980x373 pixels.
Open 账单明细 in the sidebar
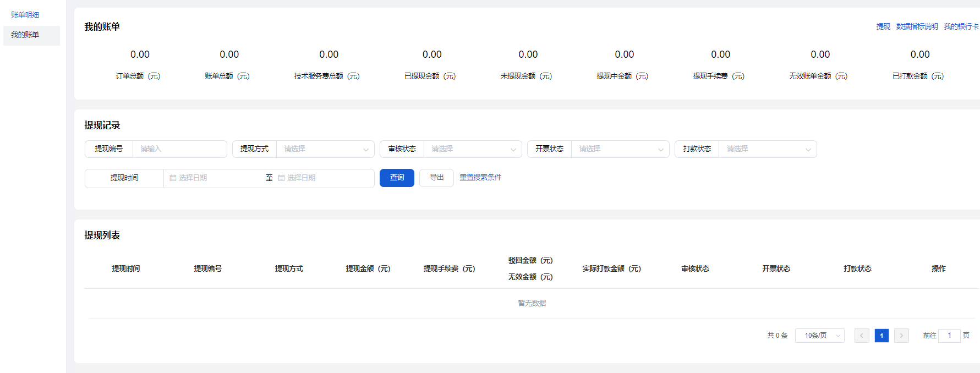coord(25,15)
